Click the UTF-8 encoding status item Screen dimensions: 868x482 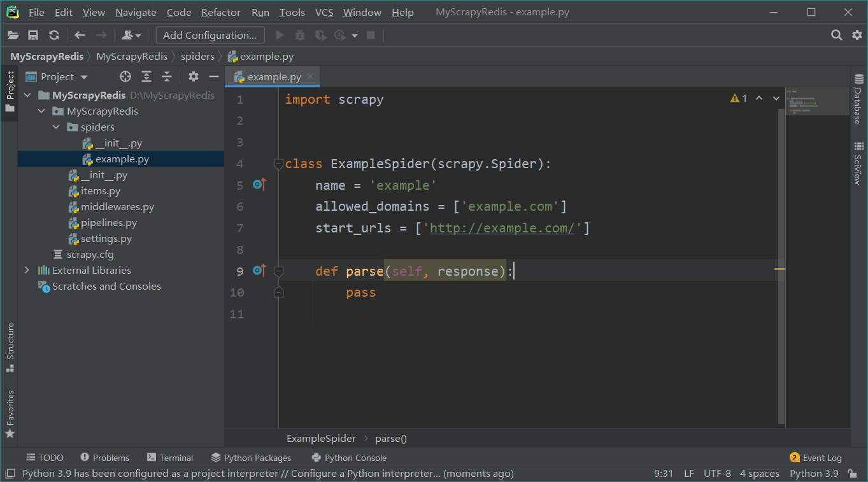(717, 473)
